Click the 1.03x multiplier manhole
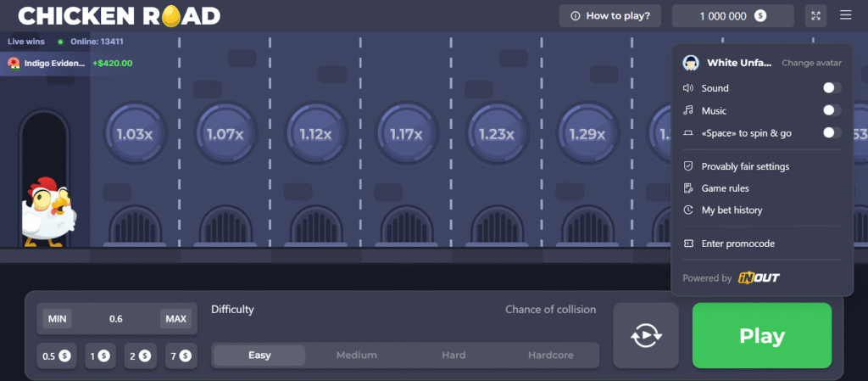This screenshot has width=868, height=381. pos(134,134)
